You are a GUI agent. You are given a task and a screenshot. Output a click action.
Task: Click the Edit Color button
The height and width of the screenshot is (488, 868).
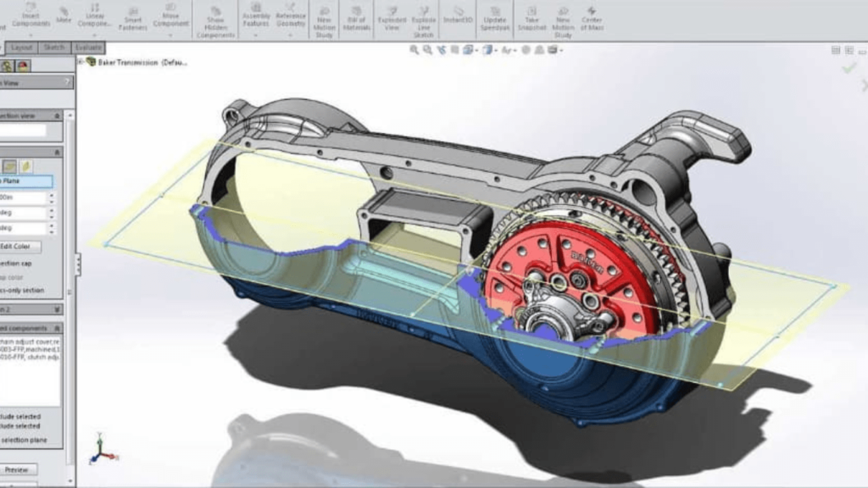tap(17, 247)
